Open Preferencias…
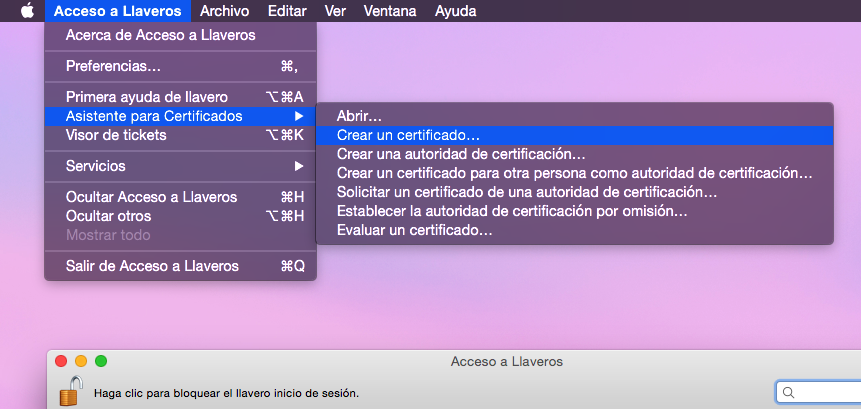Image resolution: width=861 pixels, height=409 pixels. pyautogui.click(x=181, y=66)
